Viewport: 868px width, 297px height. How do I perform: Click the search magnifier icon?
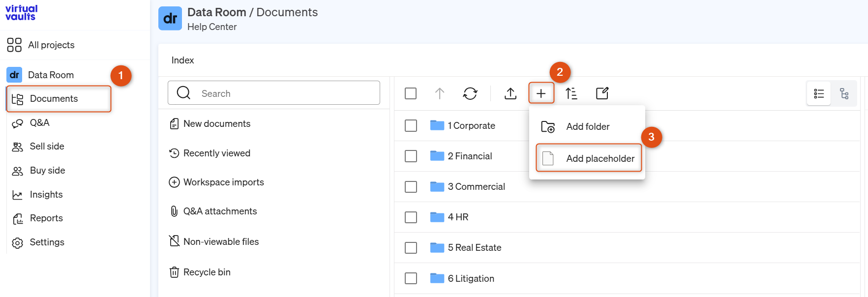[183, 93]
